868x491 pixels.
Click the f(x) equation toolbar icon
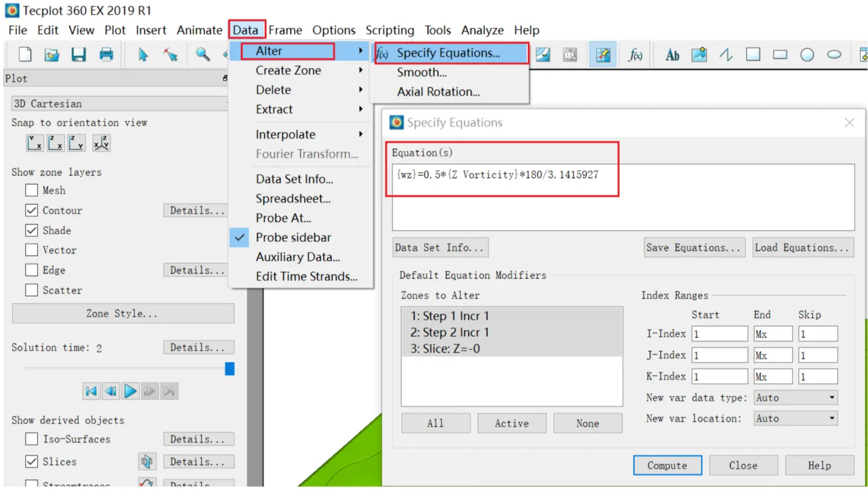(x=635, y=55)
